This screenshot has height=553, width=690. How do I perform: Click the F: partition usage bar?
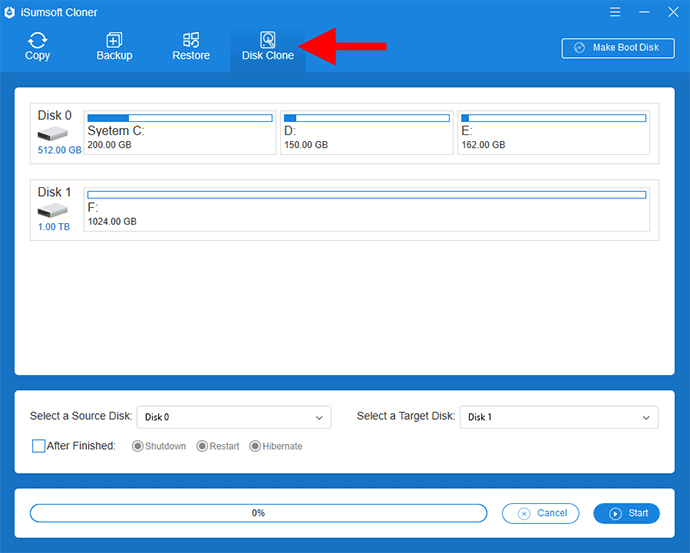coord(367,195)
